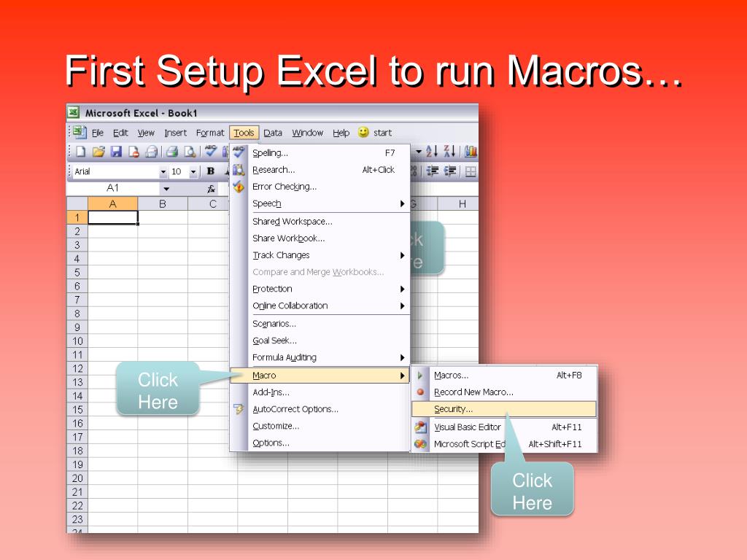Screen dimensions: 747x560
Task: Open the font size 10 dropdown
Action: pos(193,172)
